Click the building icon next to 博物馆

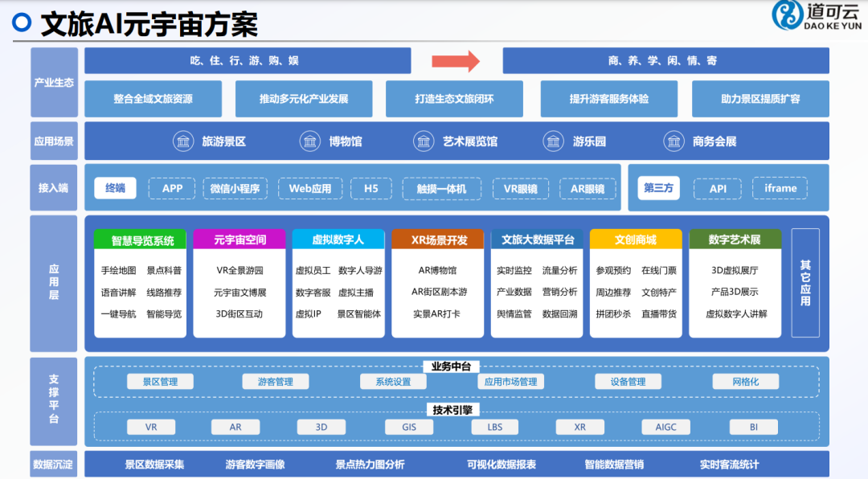pyautogui.click(x=310, y=141)
